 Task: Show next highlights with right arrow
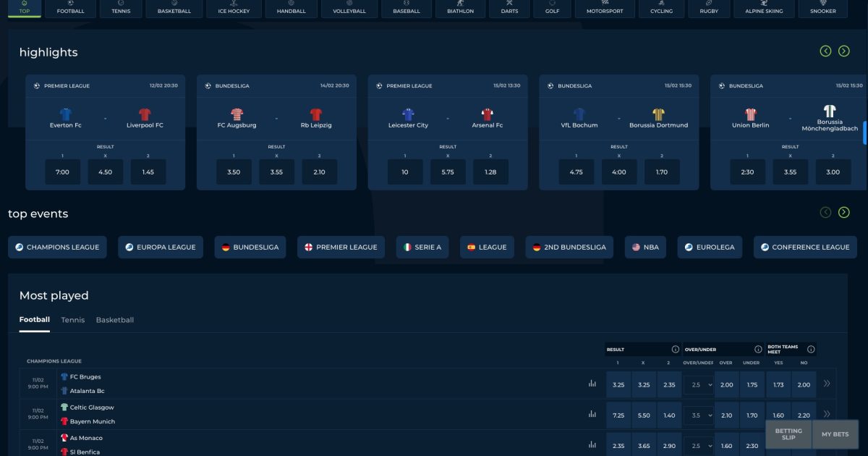(843, 51)
